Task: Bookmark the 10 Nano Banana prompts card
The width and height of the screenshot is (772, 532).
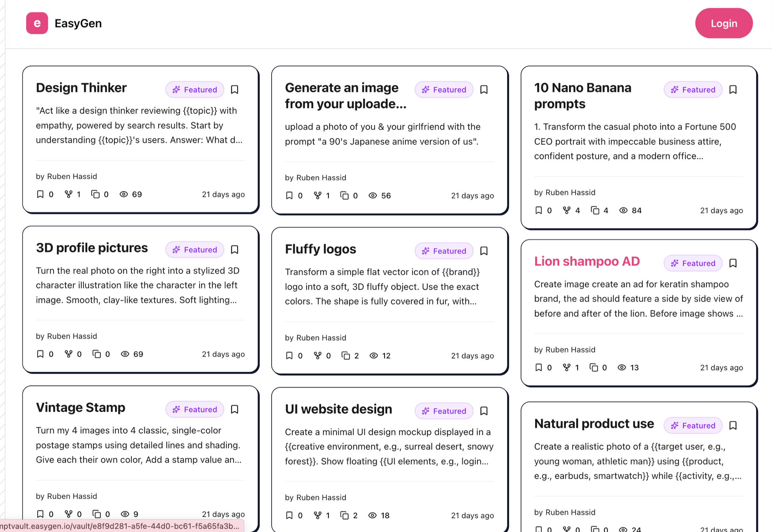Action: pos(733,89)
